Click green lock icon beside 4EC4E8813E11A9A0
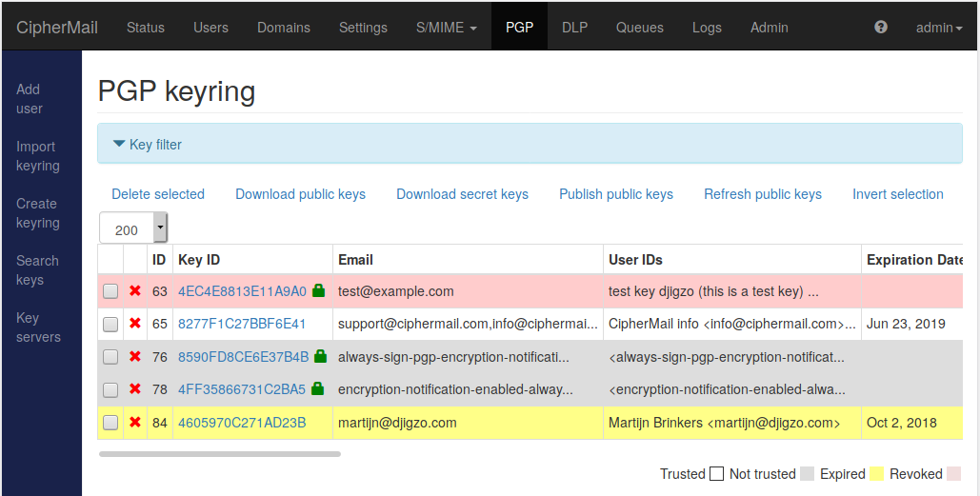Screen dimensions: 980x496 click(319, 289)
